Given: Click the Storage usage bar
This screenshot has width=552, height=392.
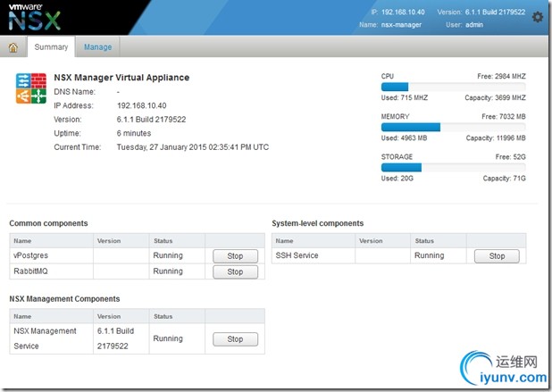Looking at the screenshot, I should click(453, 167).
